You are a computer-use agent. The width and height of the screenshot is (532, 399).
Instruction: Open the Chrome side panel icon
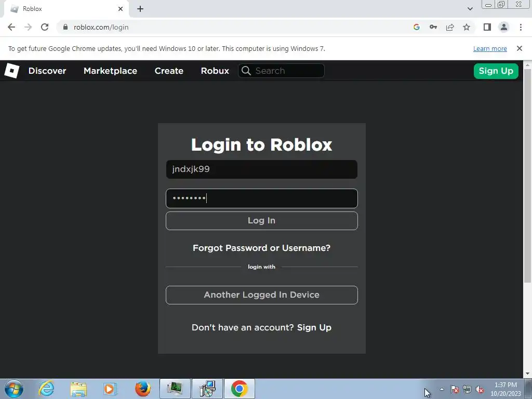[487, 27]
